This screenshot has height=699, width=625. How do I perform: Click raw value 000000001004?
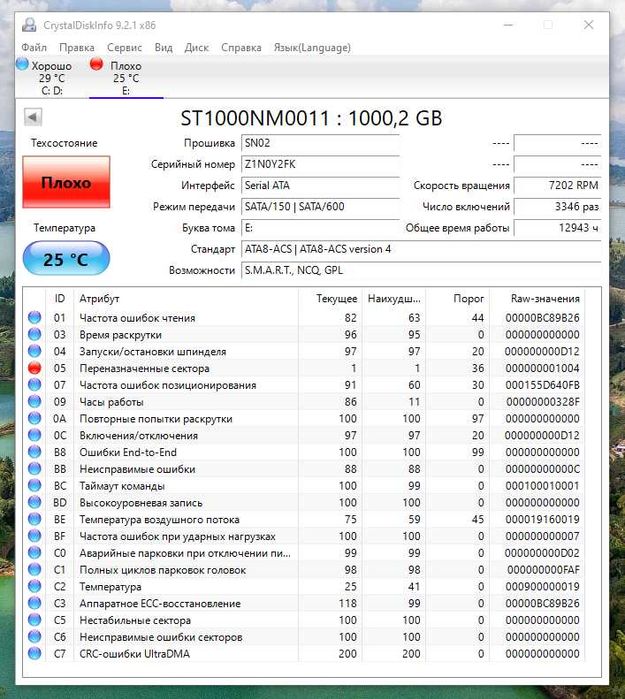[542, 368]
